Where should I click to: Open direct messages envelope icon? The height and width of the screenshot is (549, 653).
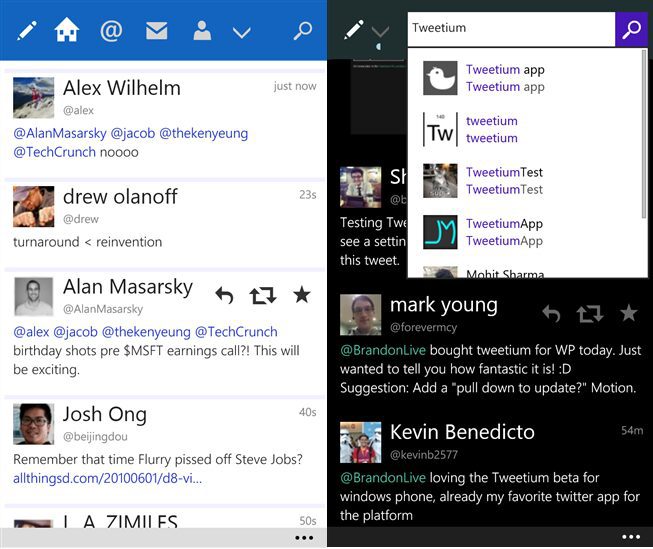tap(157, 31)
